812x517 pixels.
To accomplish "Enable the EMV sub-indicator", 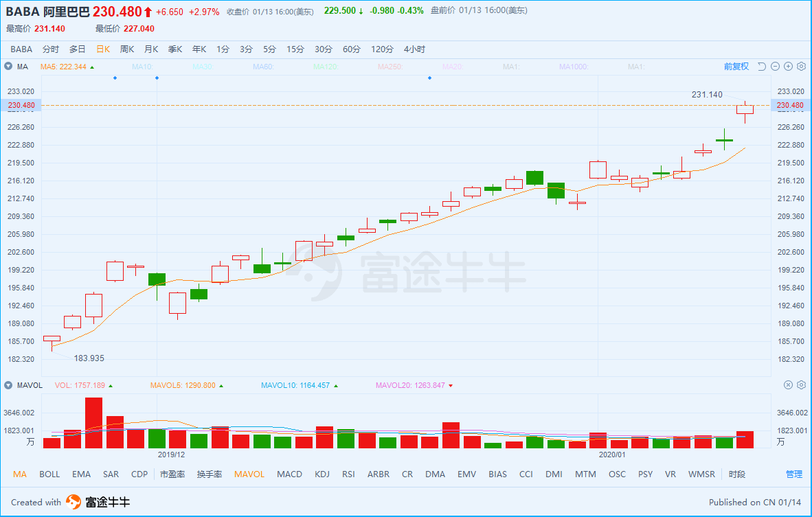I will pyautogui.click(x=466, y=474).
